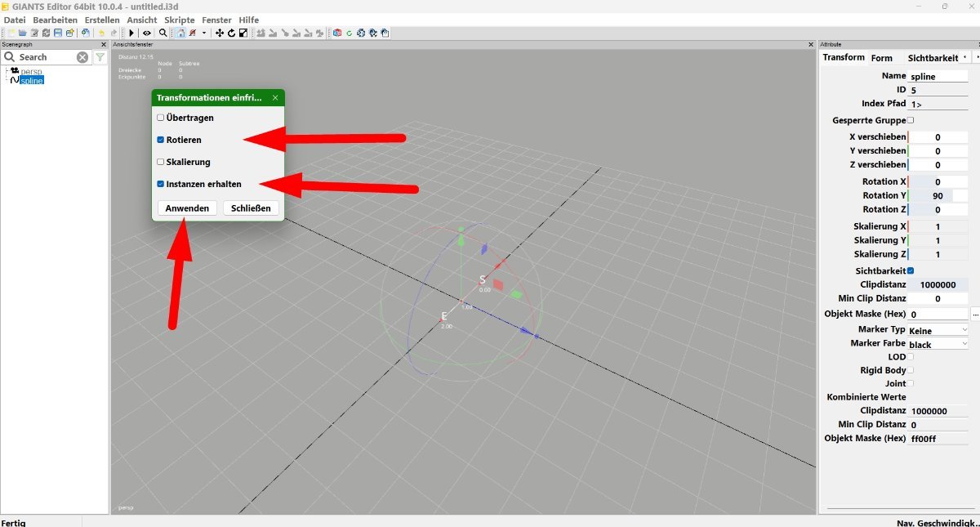Clear the Scenegraph search field
This screenshot has height=527, width=980.
[x=82, y=57]
